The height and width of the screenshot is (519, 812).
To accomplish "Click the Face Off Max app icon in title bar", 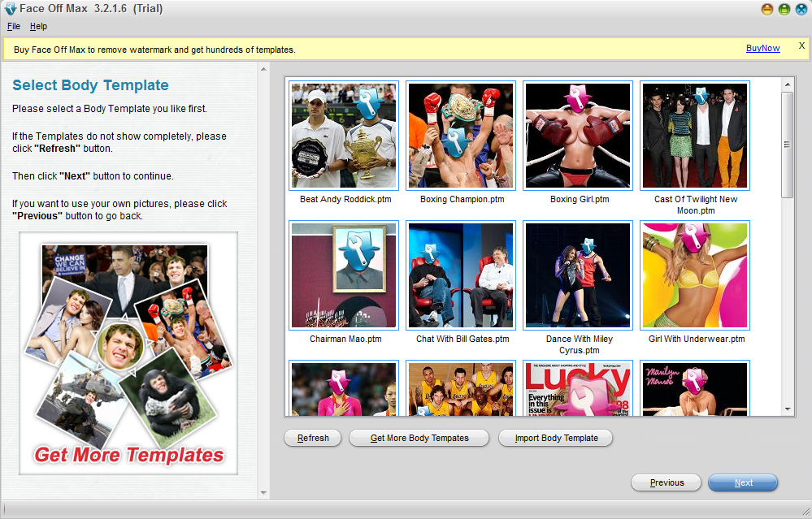I will pos(10,9).
